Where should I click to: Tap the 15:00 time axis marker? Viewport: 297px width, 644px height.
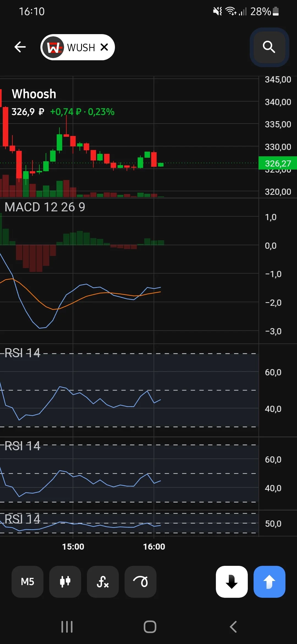(x=73, y=547)
